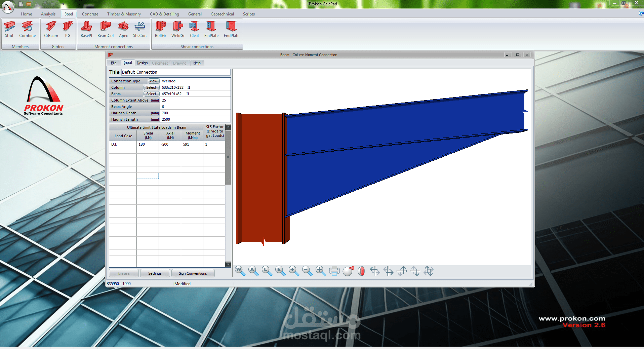Open the Connection Type View dropdown
Image resolution: width=644 pixels, height=349 pixels.
(153, 81)
